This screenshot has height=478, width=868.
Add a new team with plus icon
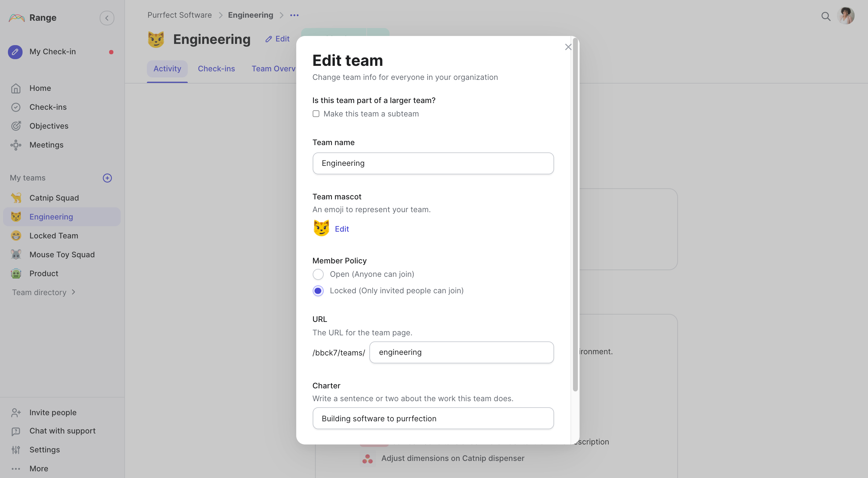107,178
